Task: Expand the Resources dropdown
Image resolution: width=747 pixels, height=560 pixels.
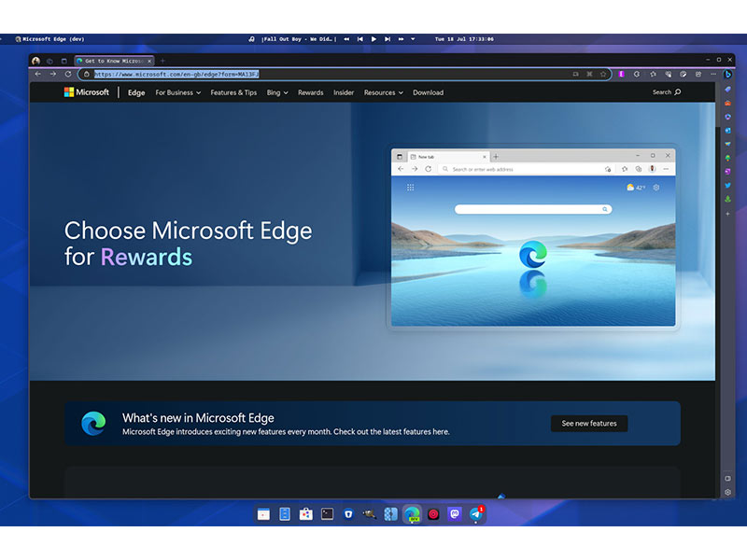Action: tap(384, 92)
